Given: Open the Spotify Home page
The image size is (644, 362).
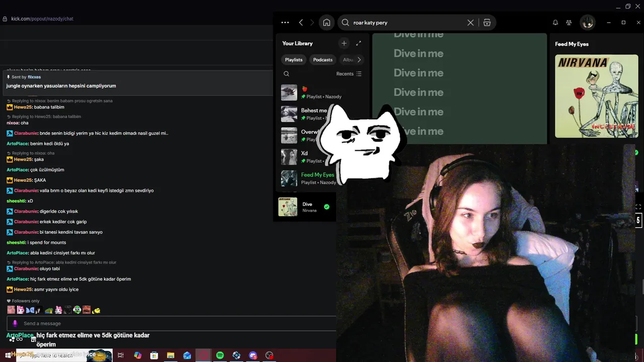Looking at the screenshot, I should tap(327, 23).
